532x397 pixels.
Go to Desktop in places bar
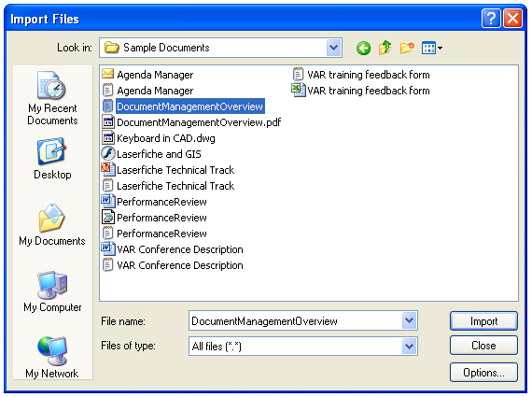tap(52, 159)
